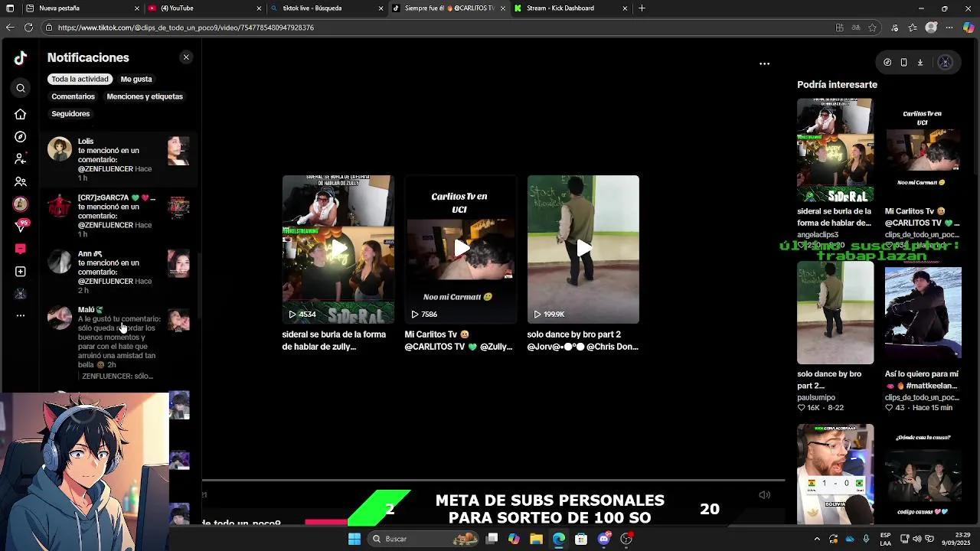Click the download PC app icon
The image size is (980, 551).
point(920,63)
